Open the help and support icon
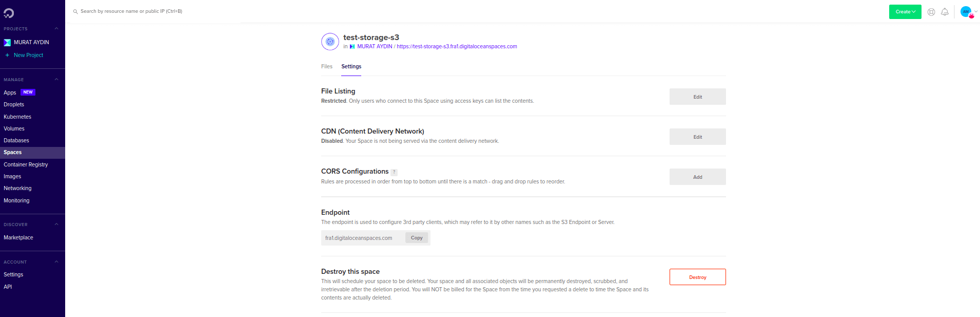The width and height of the screenshot is (980, 317). pos(931,12)
